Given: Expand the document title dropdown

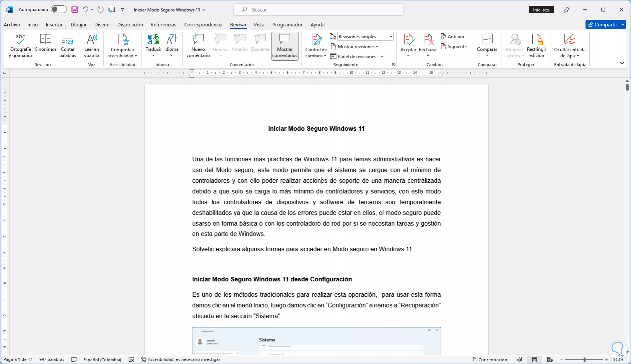Looking at the screenshot, I should 204,10.
